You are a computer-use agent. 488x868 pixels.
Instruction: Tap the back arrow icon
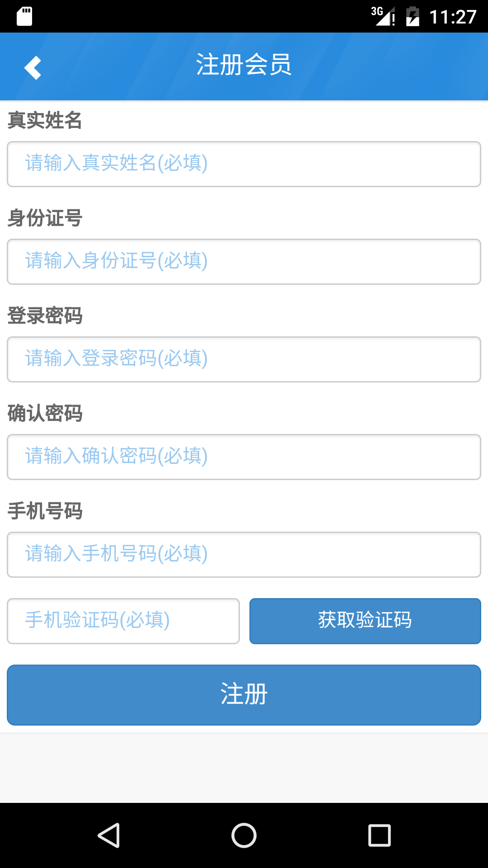[x=33, y=68]
